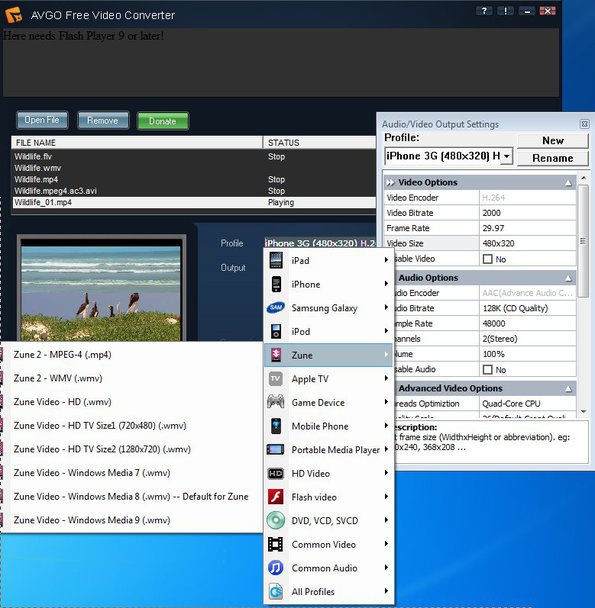Close the Audio/Video Output Settings panel
Image resolution: width=595 pixels, height=608 pixels.
584,124
